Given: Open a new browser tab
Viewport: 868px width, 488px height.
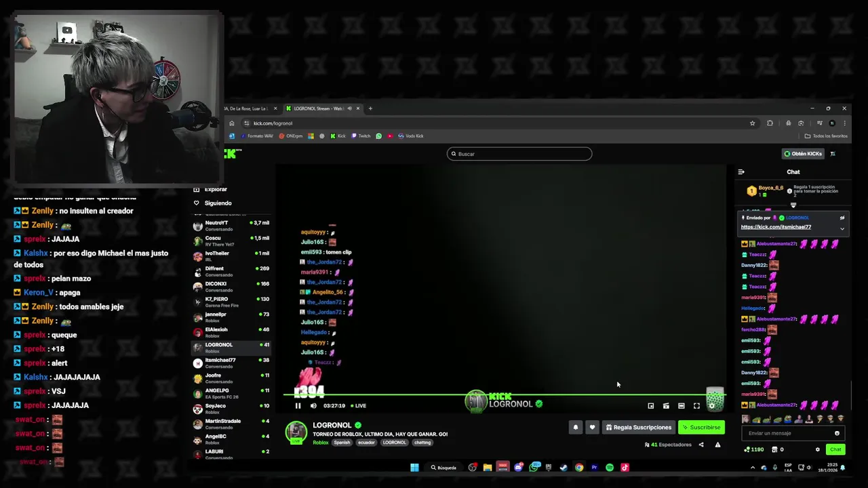Looking at the screenshot, I should (370, 108).
